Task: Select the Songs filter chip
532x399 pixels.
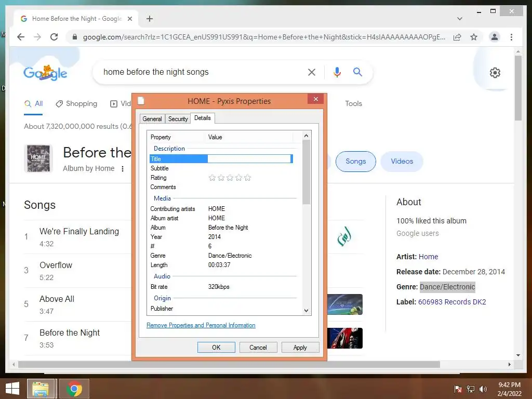Action: 355,161
